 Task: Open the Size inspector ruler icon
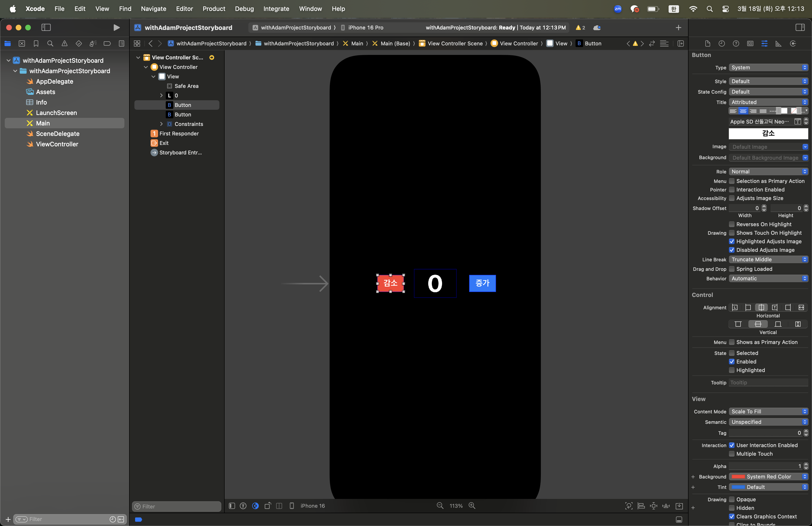click(x=779, y=43)
